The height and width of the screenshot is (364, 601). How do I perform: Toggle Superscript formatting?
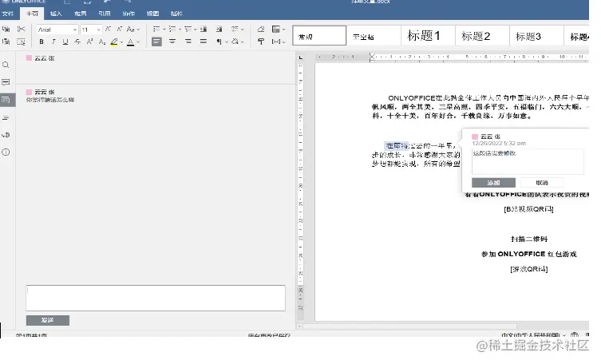click(x=89, y=42)
